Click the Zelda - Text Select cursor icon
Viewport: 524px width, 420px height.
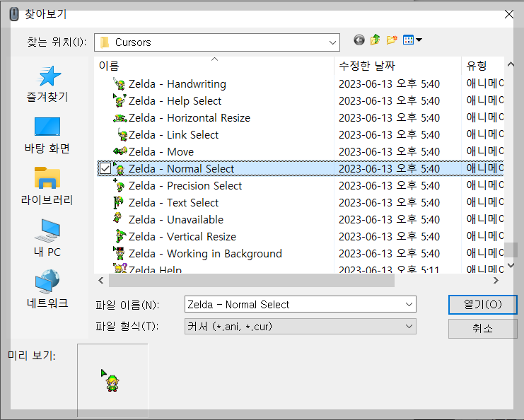[118, 202]
